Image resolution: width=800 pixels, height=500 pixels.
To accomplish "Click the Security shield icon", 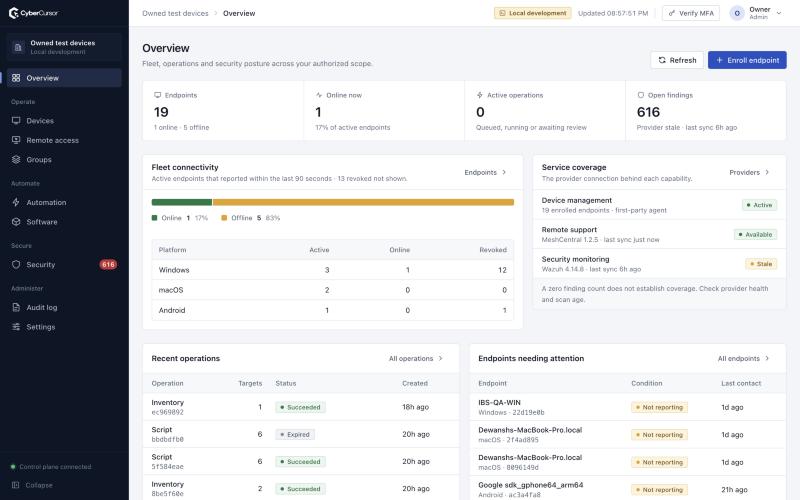I will point(16,265).
